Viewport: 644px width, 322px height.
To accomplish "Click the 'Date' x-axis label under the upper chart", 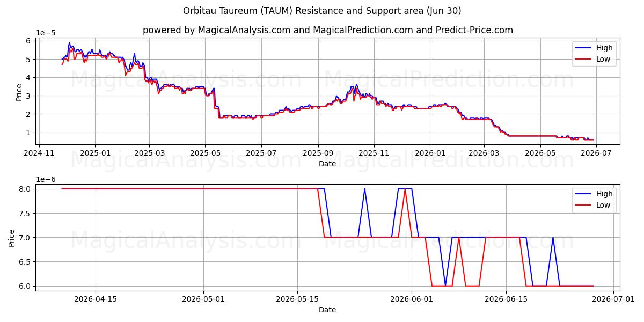I will click(327, 164).
